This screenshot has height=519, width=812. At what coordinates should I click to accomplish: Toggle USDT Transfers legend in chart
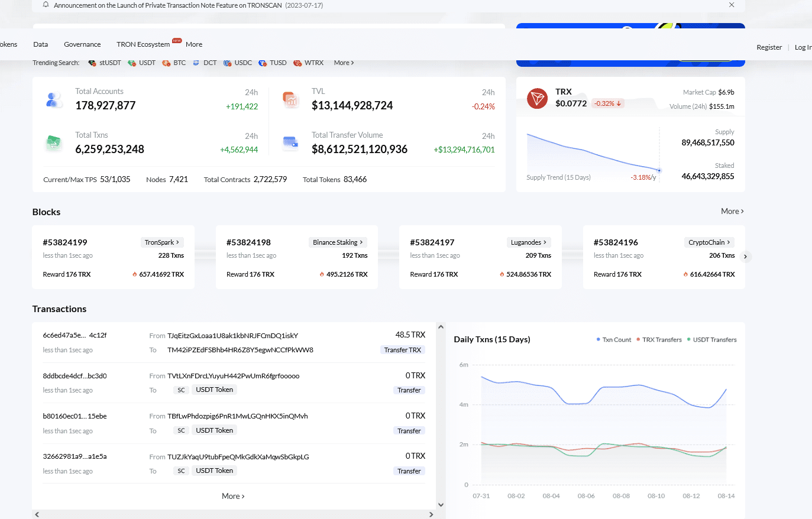coord(711,340)
